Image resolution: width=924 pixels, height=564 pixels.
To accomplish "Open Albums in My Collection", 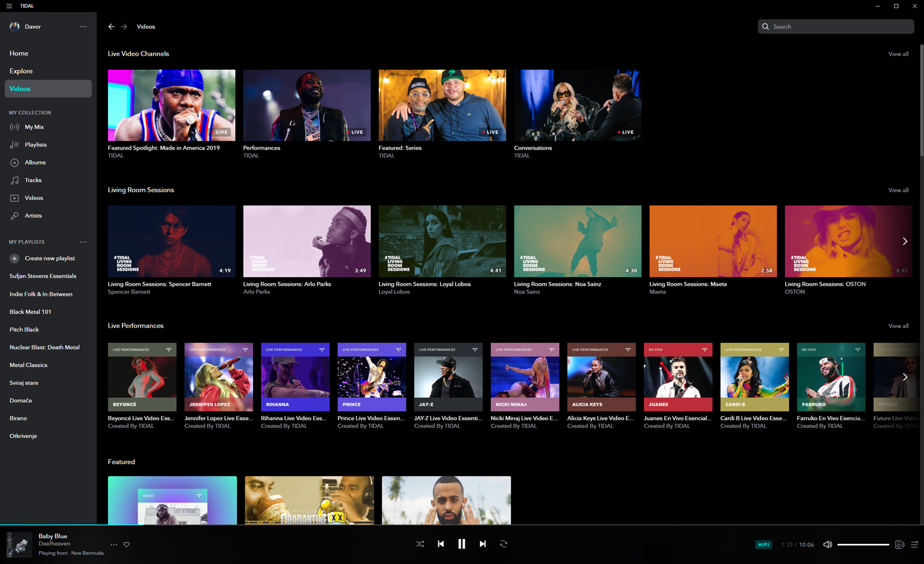I will (x=35, y=163).
